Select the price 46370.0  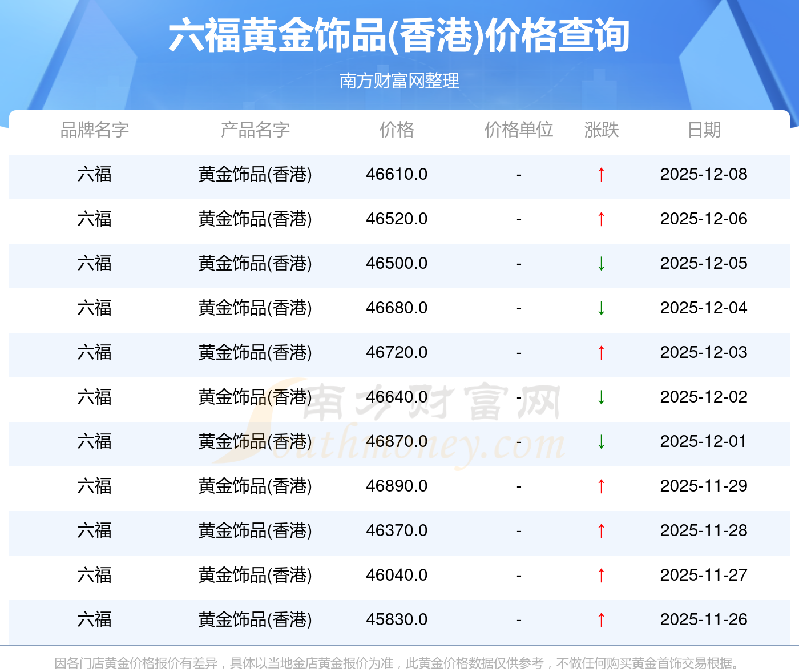(x=397, y=530)
